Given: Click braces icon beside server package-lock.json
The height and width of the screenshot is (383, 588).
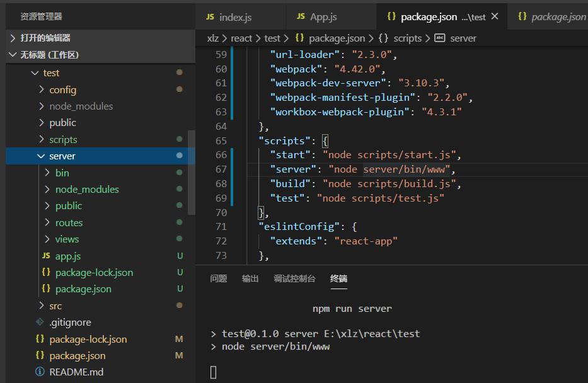Looking at the screenshot, I should (46, 272).
